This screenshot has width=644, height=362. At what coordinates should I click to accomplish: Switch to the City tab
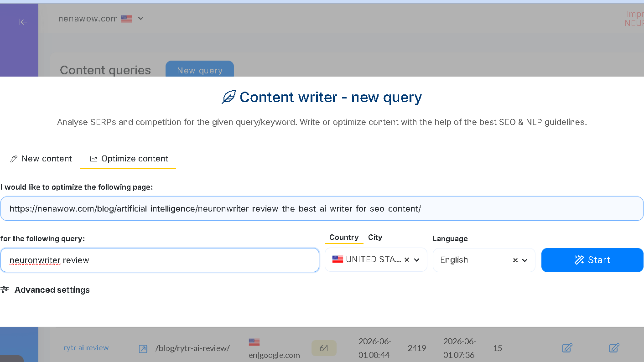[375, 238]
